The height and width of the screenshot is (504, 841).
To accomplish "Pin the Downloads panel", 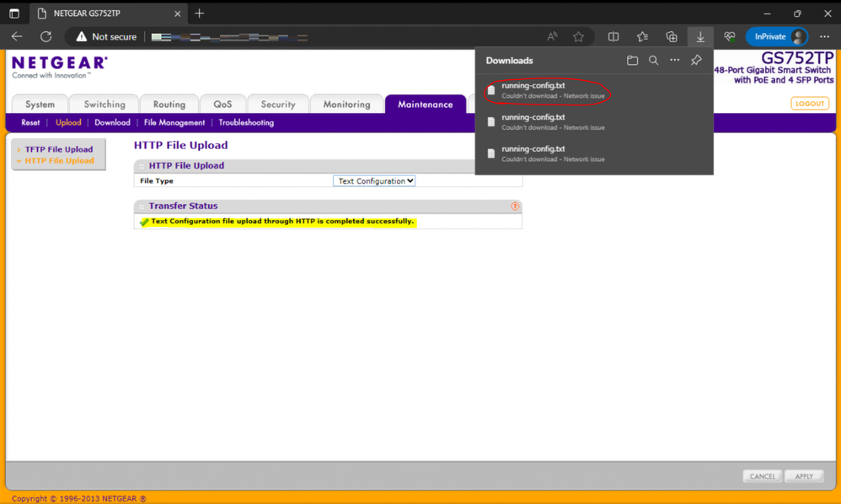I will click(696, 60).
